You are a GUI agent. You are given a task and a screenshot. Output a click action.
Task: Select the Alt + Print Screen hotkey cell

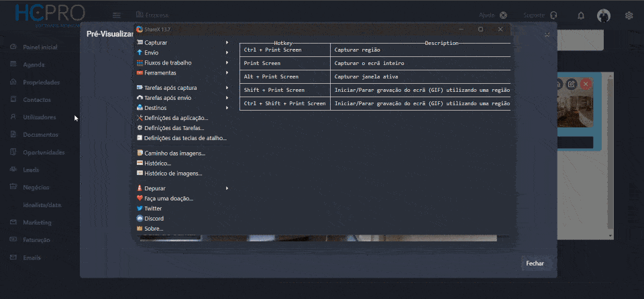[x=285, y=77]
